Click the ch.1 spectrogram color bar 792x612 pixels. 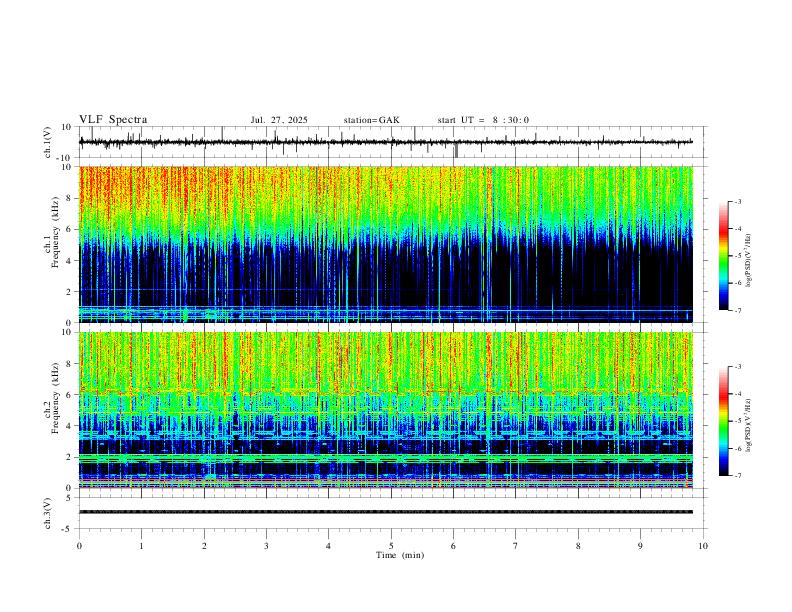723,256
